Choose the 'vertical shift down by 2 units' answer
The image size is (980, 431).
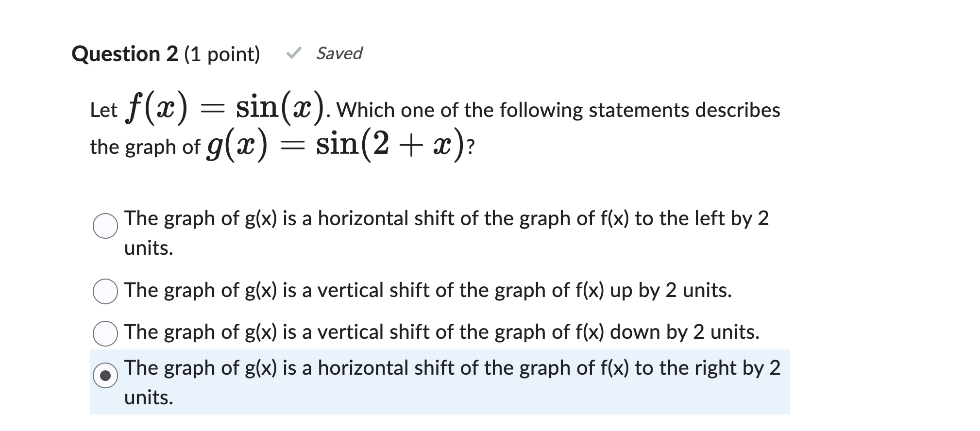[104, 333]
